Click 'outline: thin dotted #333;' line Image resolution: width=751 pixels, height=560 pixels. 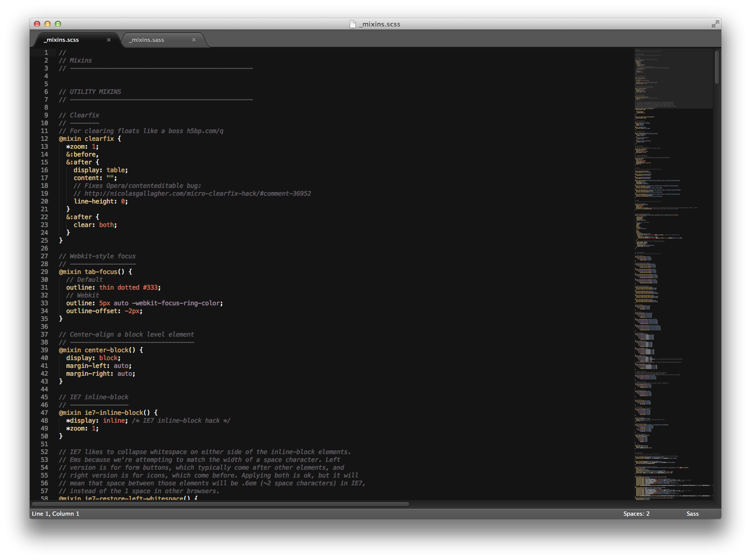coord(113,288)
